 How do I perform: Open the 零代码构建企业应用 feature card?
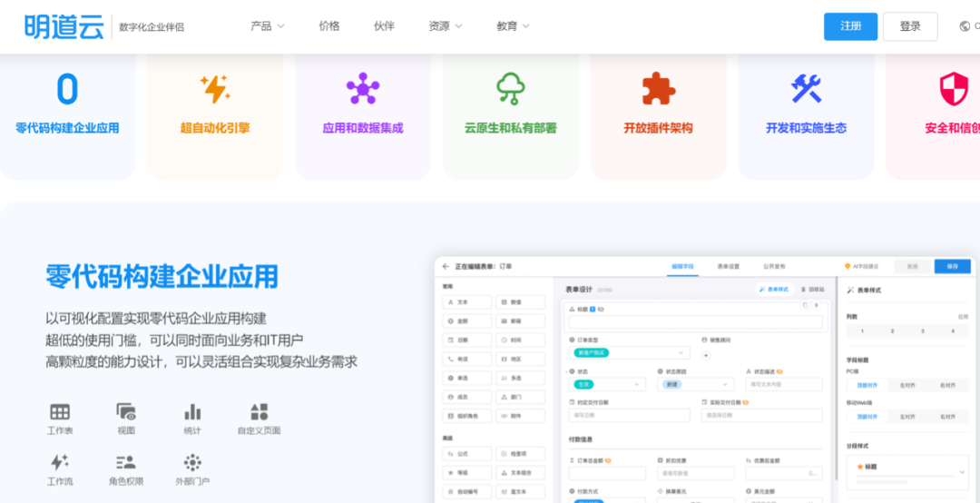67,115
